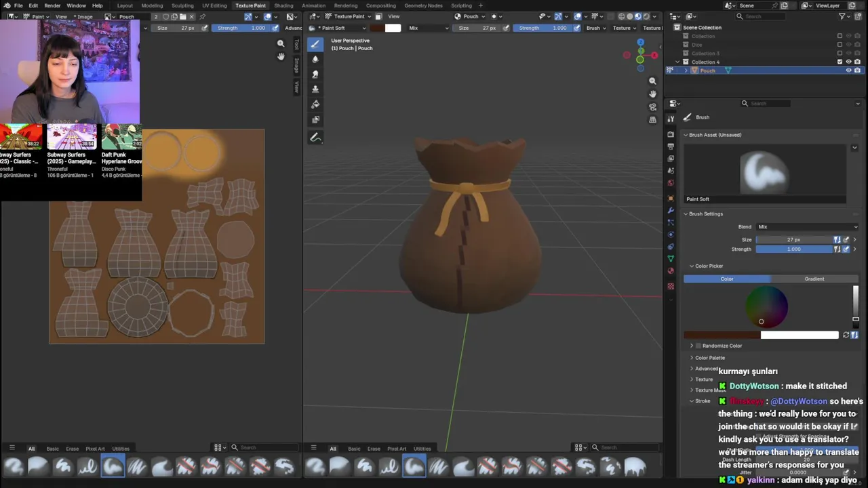Click the zoom icon in image editor
This screenshot has height=488, width=868.
click(281, 43)
